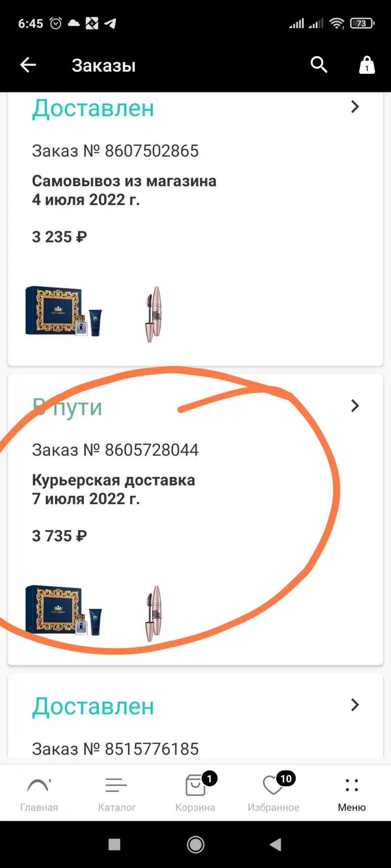Open perfume gift set thumbnail in first order
Screen dimensions: 391x868
(63, 312)
